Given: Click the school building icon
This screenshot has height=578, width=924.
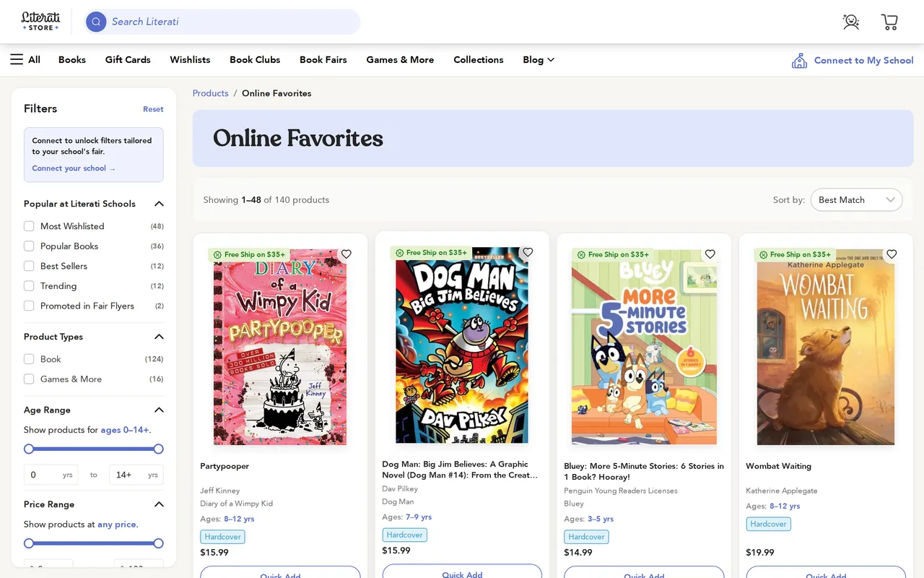Looking at the screenshot, I should coord(799,61).
